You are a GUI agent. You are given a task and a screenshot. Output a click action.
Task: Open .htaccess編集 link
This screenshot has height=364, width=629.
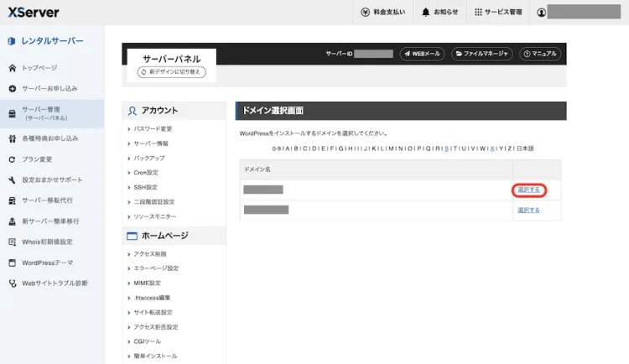(152, 298)
